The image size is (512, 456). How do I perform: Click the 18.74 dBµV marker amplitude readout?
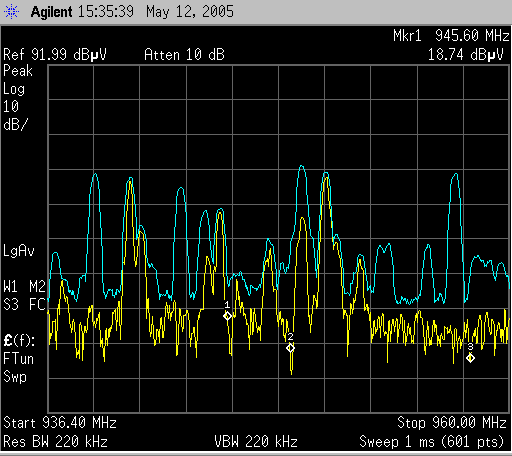tap(466, 55)
